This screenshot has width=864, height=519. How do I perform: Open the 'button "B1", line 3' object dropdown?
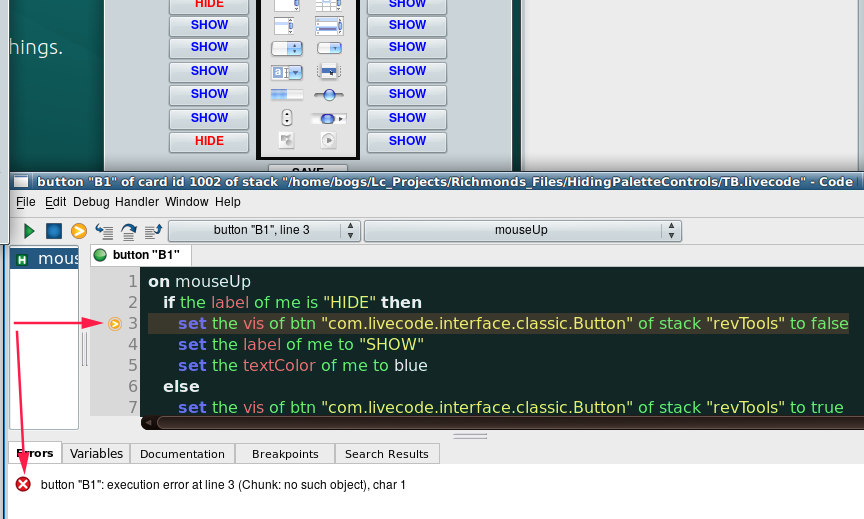click(264, 231)
